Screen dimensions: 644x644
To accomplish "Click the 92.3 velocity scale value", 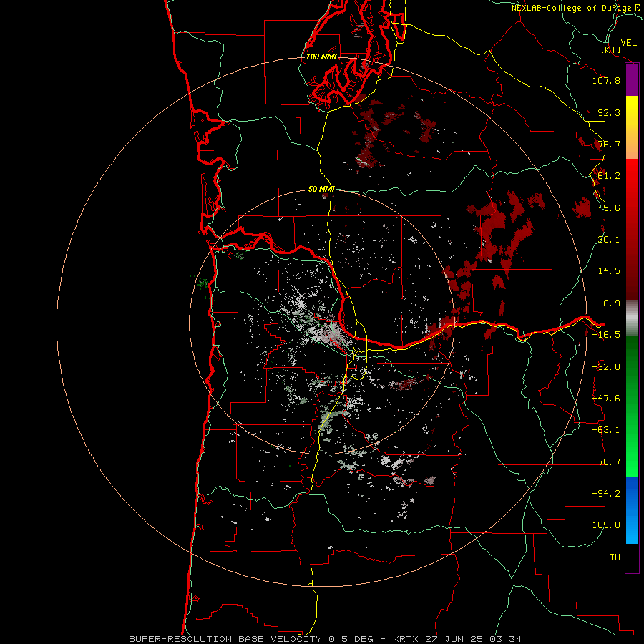I will click(609, 112).
